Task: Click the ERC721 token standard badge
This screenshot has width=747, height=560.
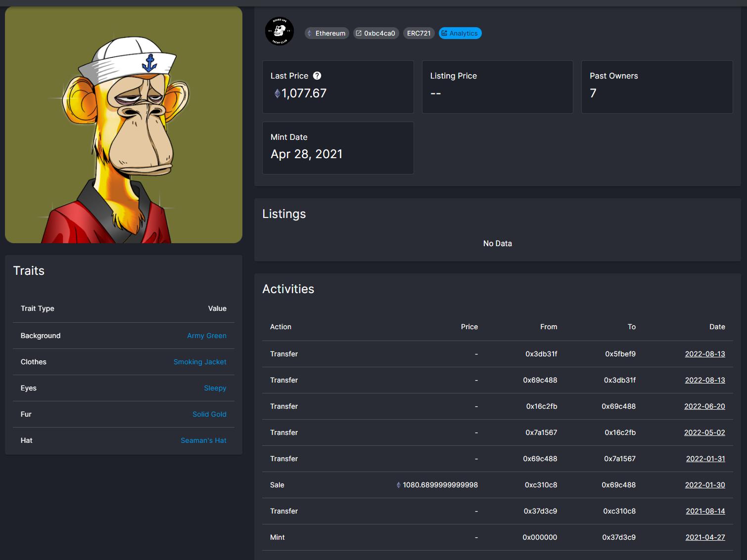Action: (x=419, y=33)
